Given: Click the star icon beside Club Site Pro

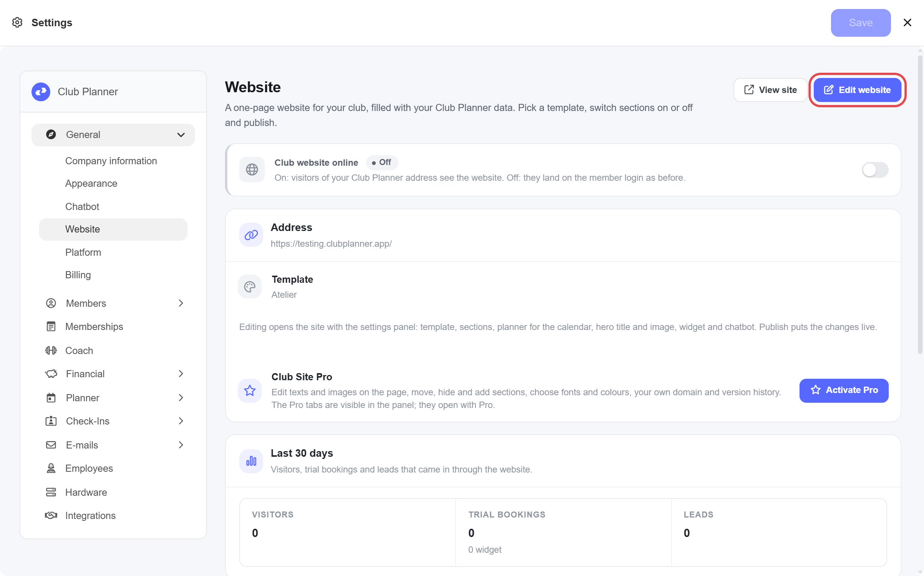Looking at the screenshot, I should pos(250,390).
